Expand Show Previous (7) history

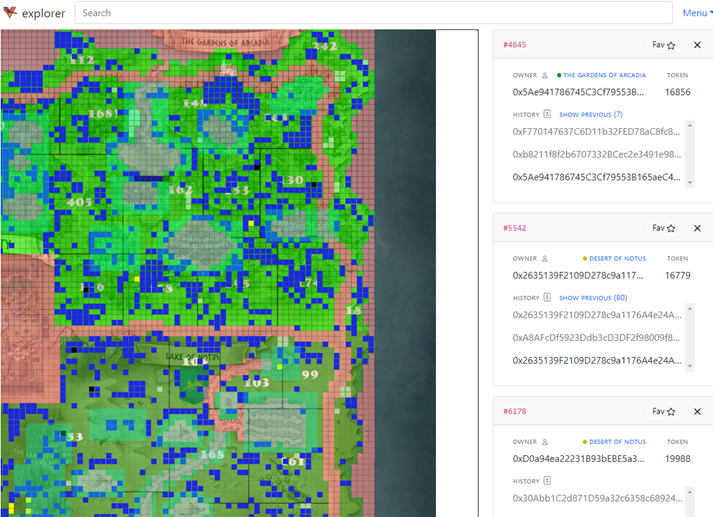point(590,115)
